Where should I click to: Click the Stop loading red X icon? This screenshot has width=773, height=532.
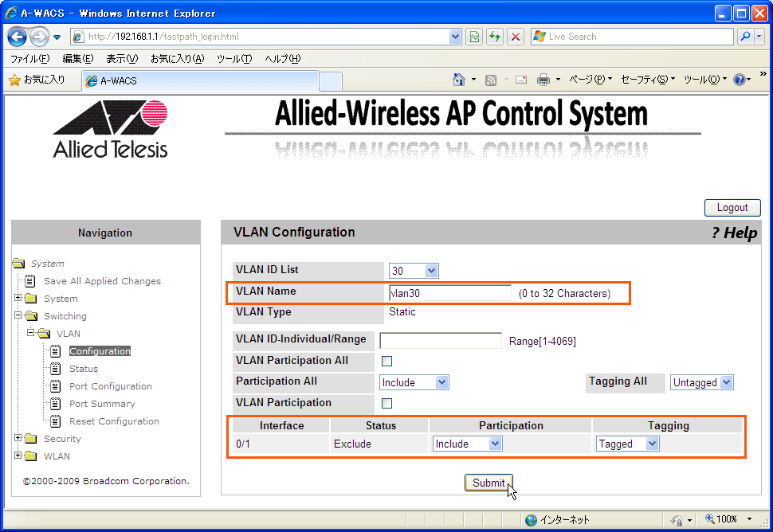516,37
